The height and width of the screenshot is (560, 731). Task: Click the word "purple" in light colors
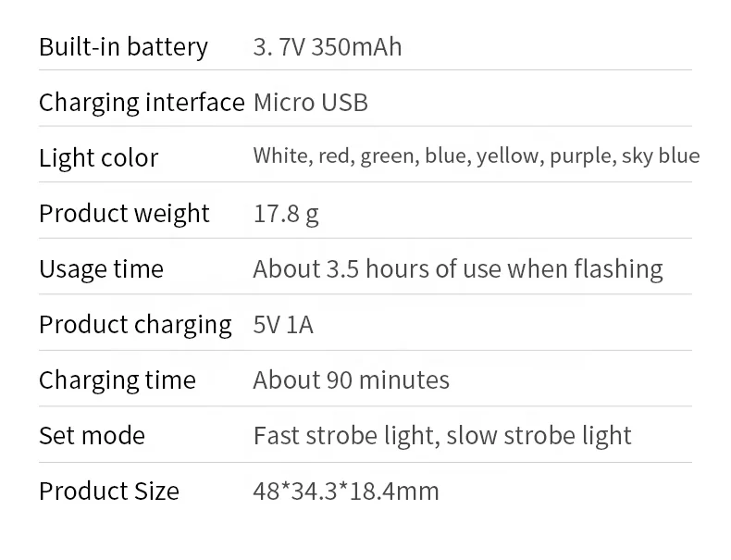pyautogui.click(x=580, y=156)
